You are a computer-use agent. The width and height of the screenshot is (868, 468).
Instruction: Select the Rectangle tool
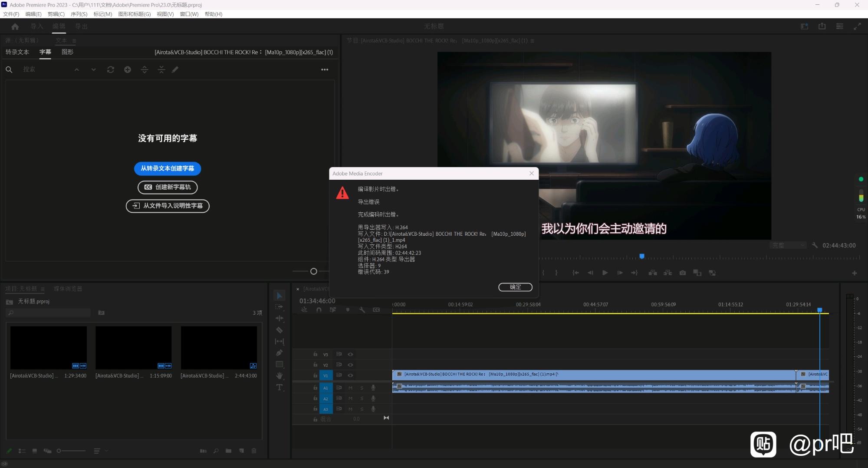pyautogui.click(x=279, y=364)
